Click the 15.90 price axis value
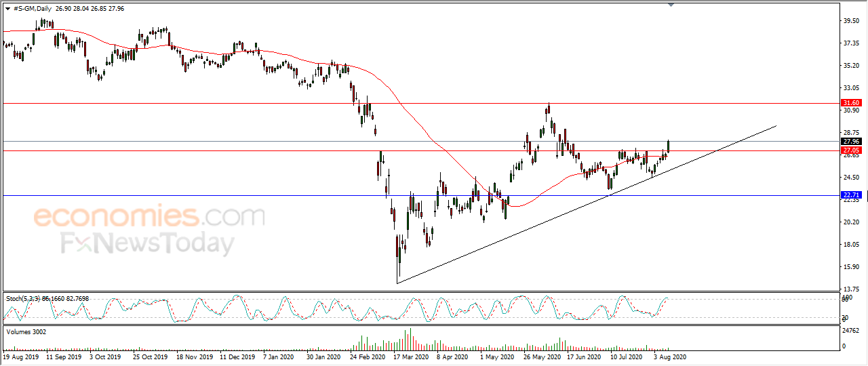868x366 pixels. click(x=851, y=266)
